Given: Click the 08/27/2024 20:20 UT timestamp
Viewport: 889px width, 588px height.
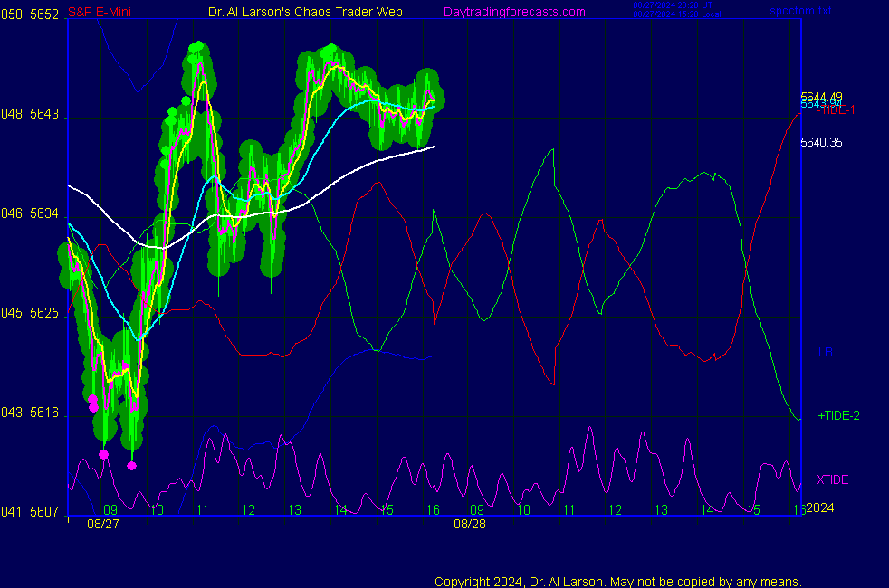Looking at the screenshot, I should [x=673, y=5].
